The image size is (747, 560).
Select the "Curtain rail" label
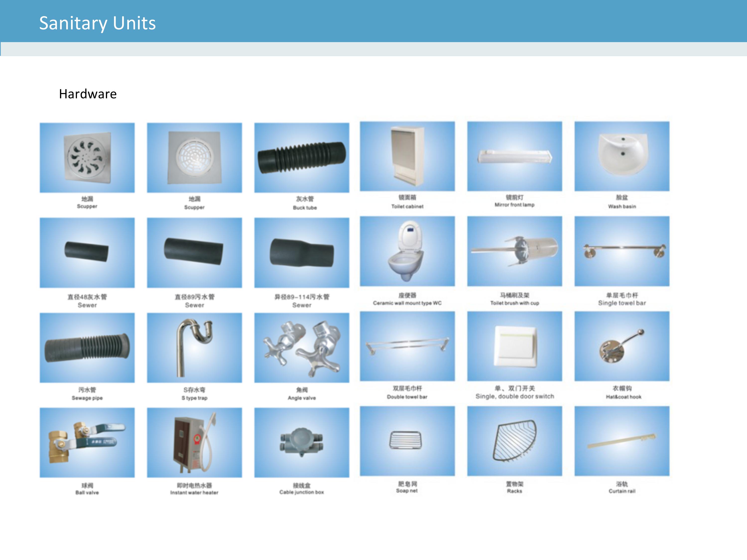click(x=622, y=491)
